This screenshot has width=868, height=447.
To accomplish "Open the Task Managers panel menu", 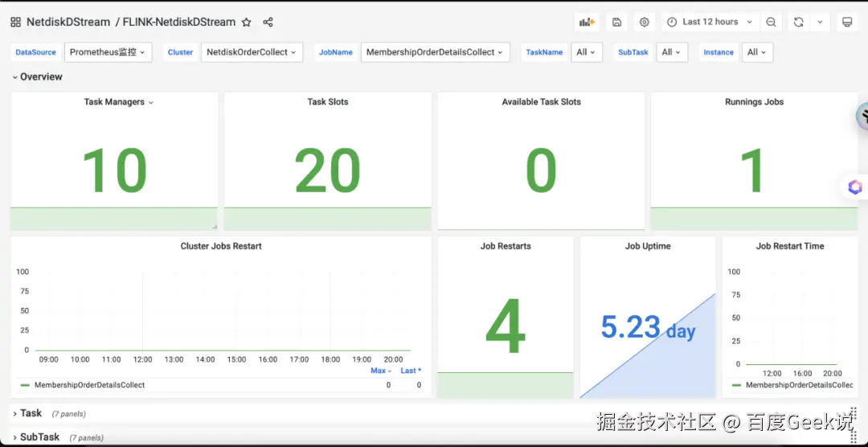I will [150, 102].
